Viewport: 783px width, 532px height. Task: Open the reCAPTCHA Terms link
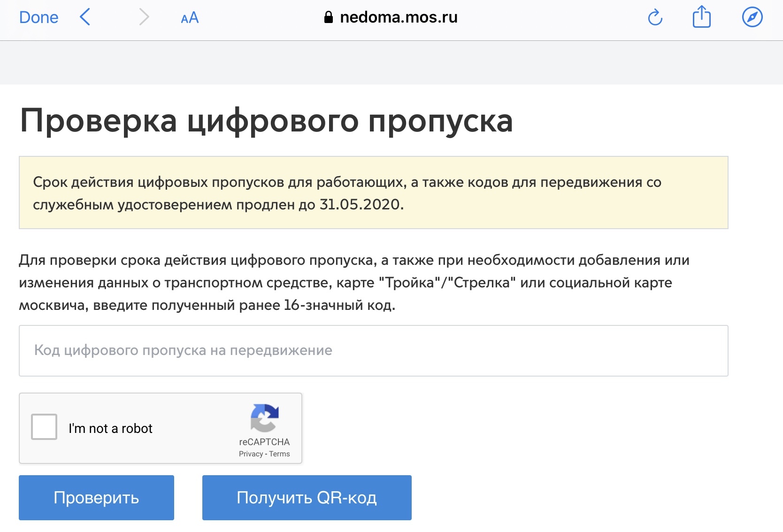pos(279,454)
